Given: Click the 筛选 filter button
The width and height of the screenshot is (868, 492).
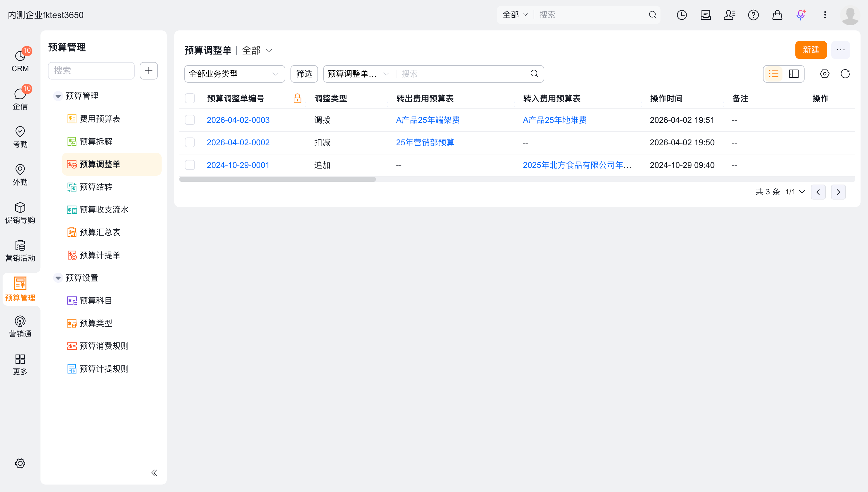Looking at the screenshot, I should pyautogui.click(x=304, y=74).
